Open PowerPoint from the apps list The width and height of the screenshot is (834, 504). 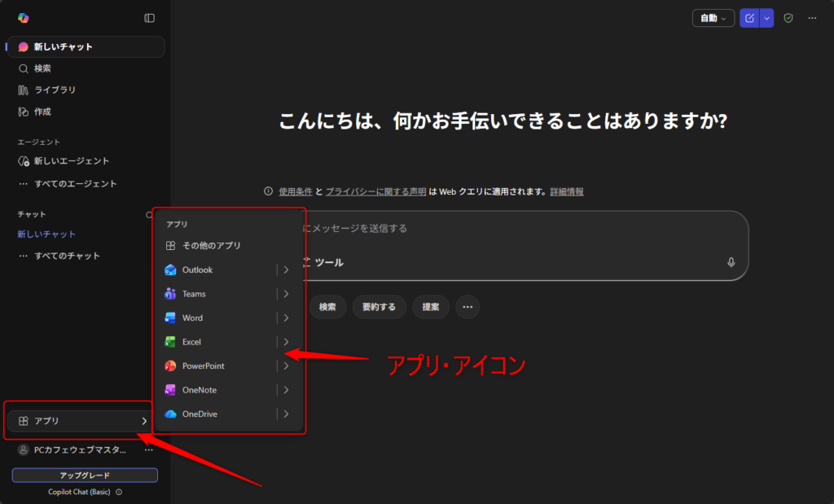coord(170,366)
